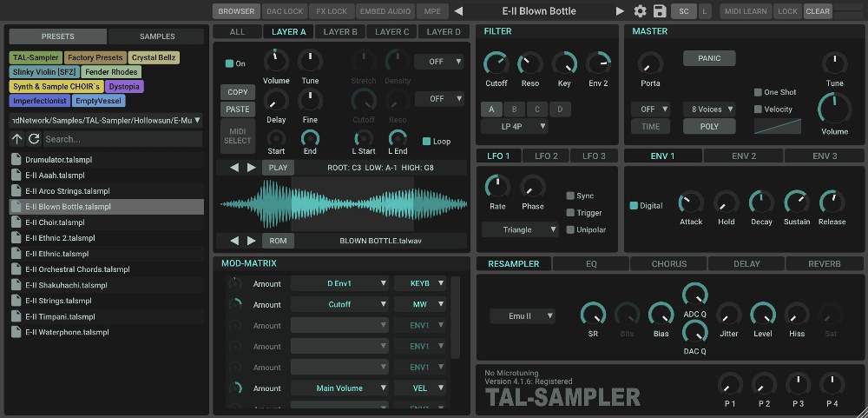Click the PLAY sample button
This screenshot has height=418, width=868.
[278, 167]
